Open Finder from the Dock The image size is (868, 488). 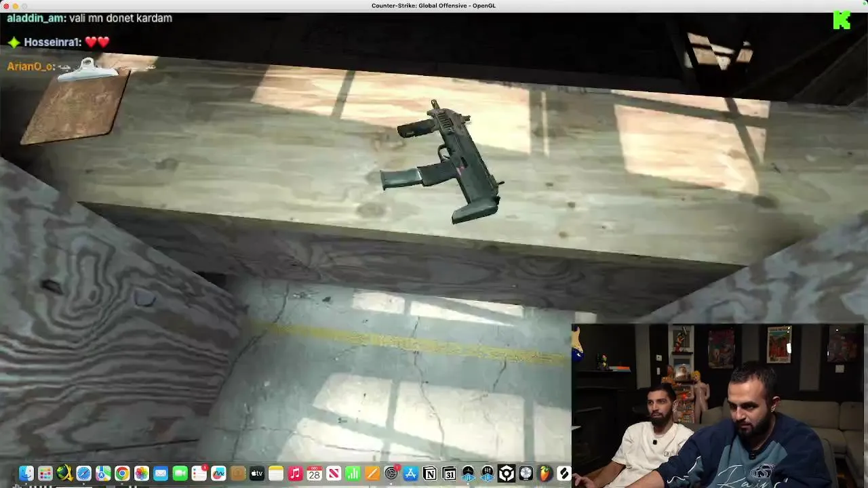click(x=26, y=474)
